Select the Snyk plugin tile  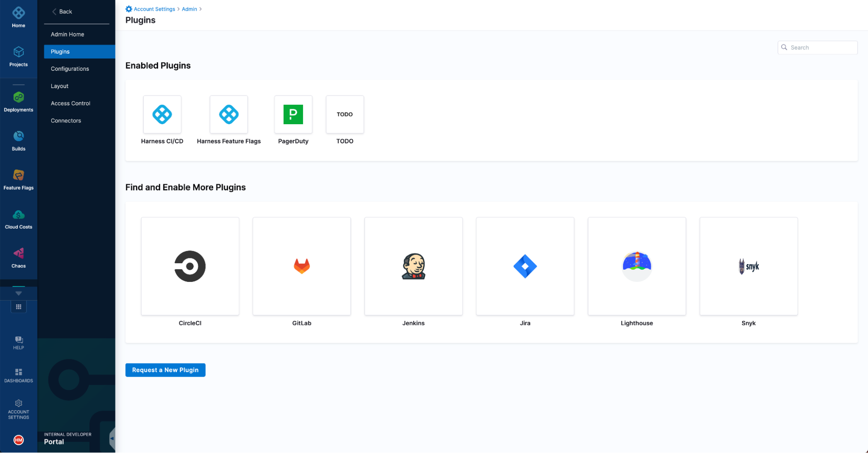point(748,266)
